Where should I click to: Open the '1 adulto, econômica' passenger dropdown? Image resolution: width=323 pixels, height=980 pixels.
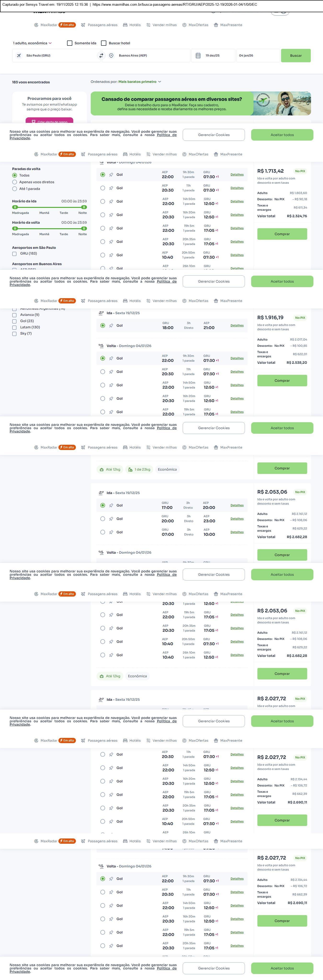tap(32, 43)
